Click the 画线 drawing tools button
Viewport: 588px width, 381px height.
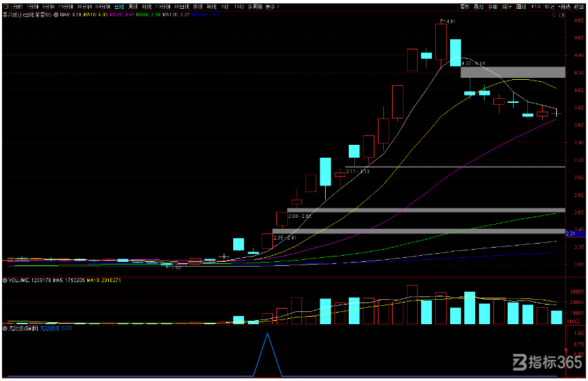pos(521,7)
